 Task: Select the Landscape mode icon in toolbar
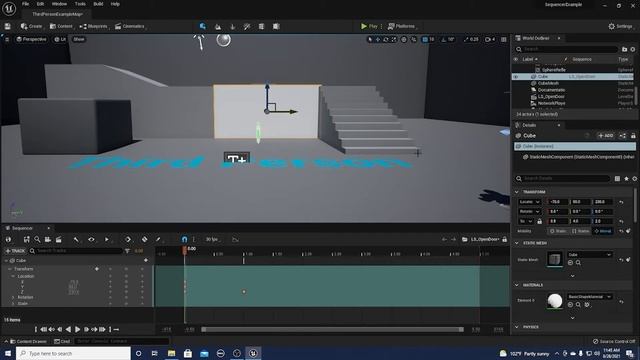point(218,27)
